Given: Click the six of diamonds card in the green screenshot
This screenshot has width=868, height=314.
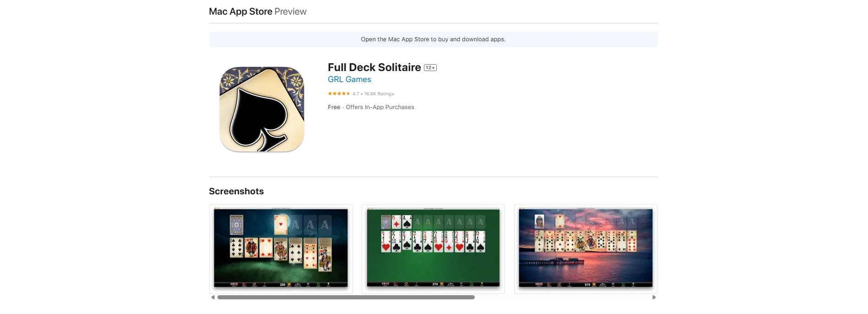Looking at the screenshot, I should [x=396, y=222].
